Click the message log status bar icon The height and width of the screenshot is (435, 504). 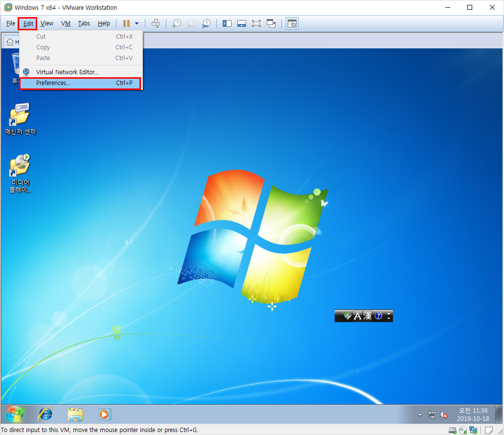click(489, 430)
